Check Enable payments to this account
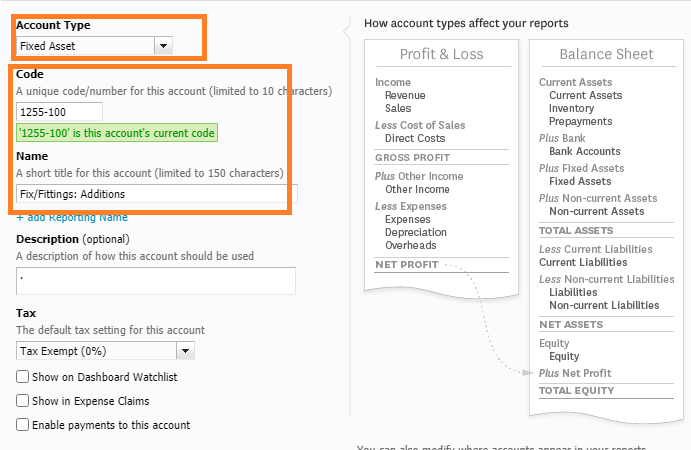This screenshot has width=691, height=450. coord(22,424)
